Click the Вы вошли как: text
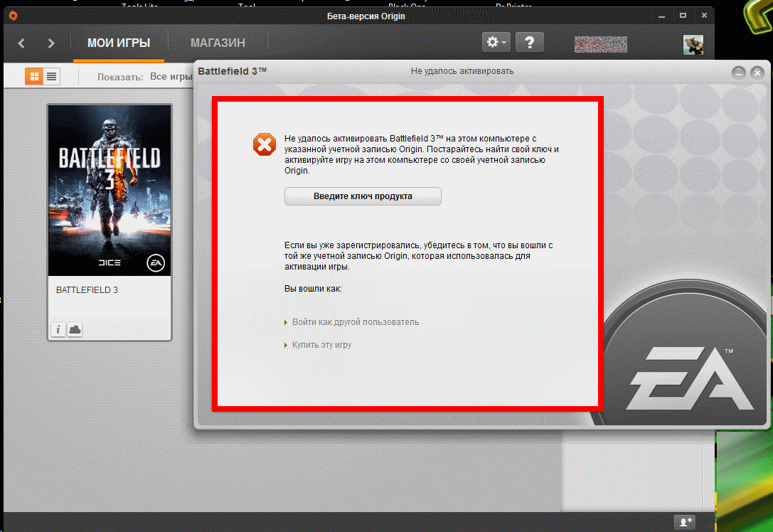This screenshot has width=773, height=532. (x=313, y=289)
